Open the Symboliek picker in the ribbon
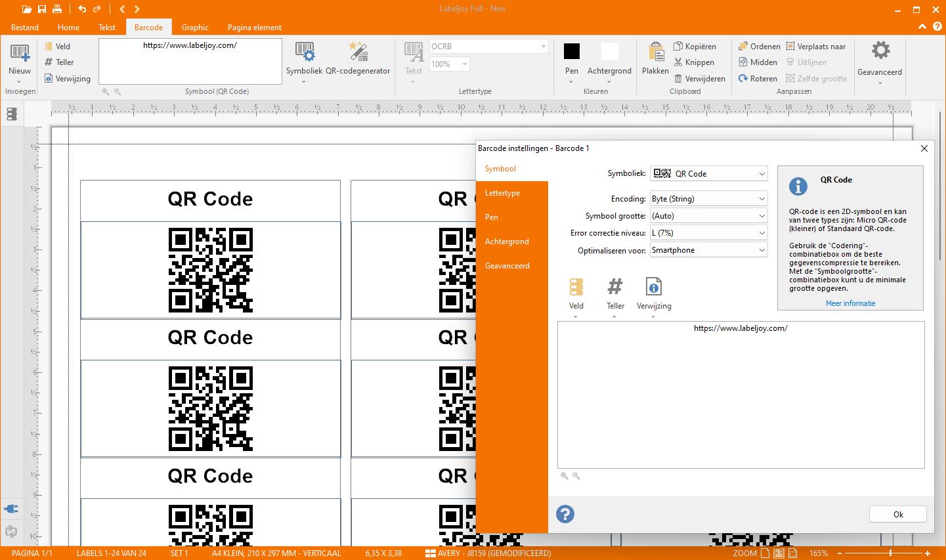Screen dimensions: 946x560 (x=304, y=62)
